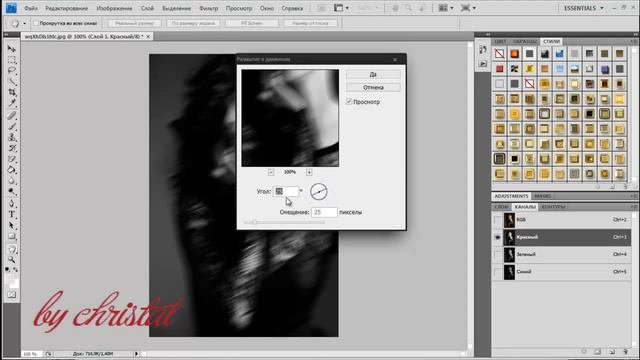This screenshot has width=640, height=360.
Task: Show the RGB channel visibility
Action: (497, 220)
